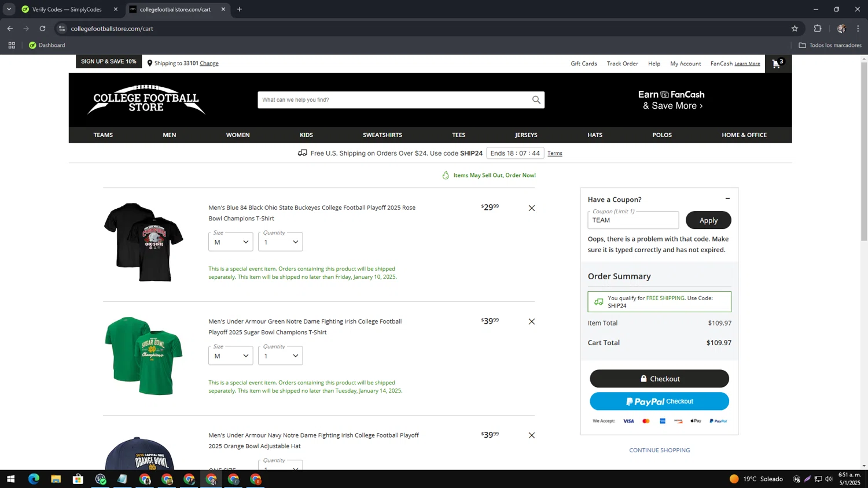This screenshot has width=868, height=488.
Task: Click the product search box
Action: [x=393, y=100]
